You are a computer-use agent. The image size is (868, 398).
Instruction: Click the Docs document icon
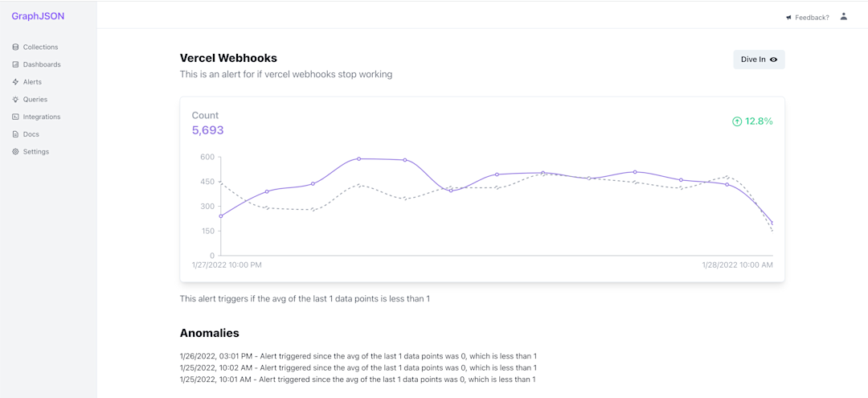[x=15, y=134]
